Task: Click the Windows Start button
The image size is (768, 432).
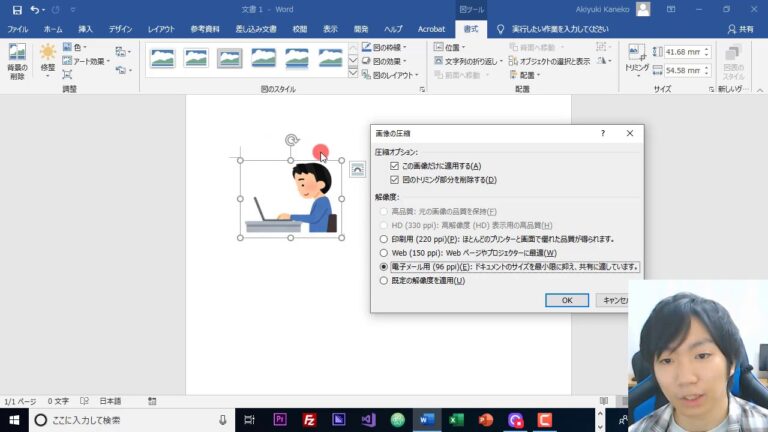Action: 14,420
